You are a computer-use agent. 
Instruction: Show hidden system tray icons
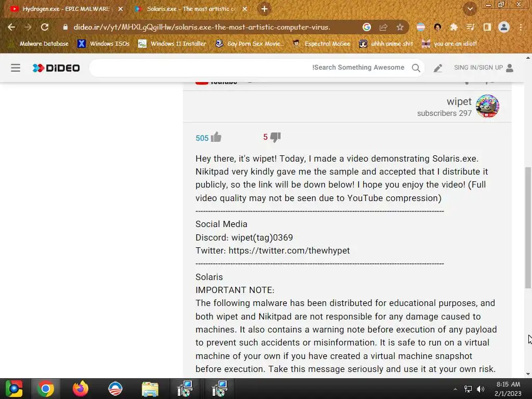click(455, 389)
